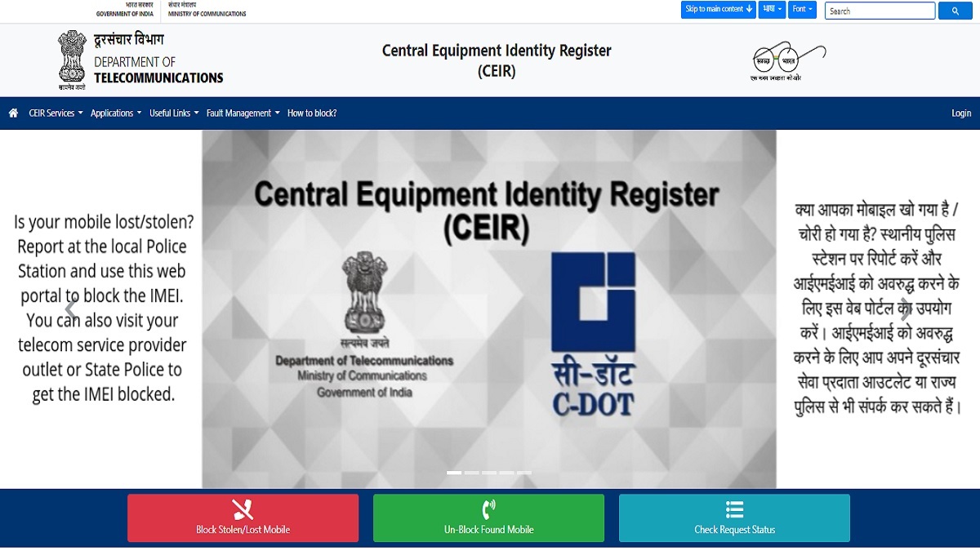This screenshot has width=980, height=551.
Task: Jump to the third carousel slide indicator
Action: [489, 473]
